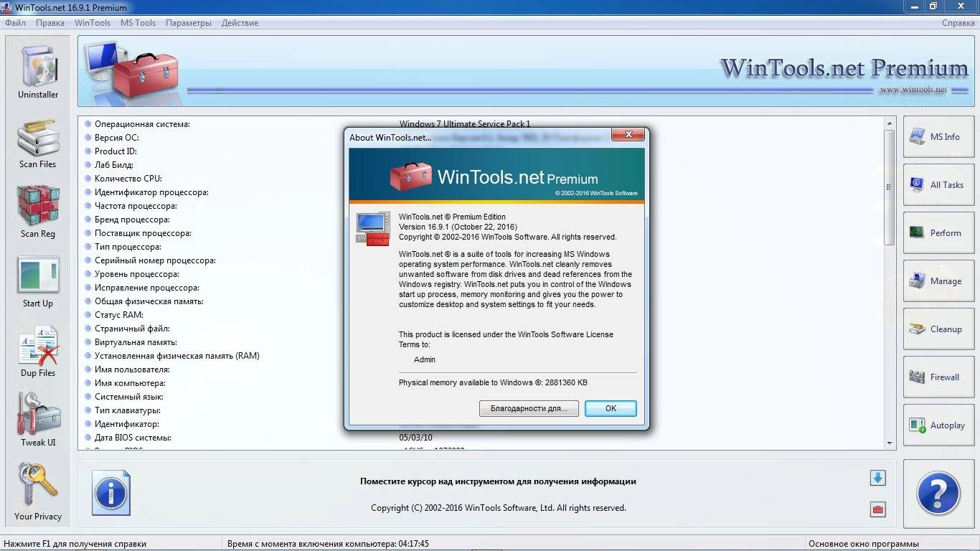Select the Частота процессора row
The height and width of the screenshot is (551, 980).
pyautogui.click(x=482, y=206)
